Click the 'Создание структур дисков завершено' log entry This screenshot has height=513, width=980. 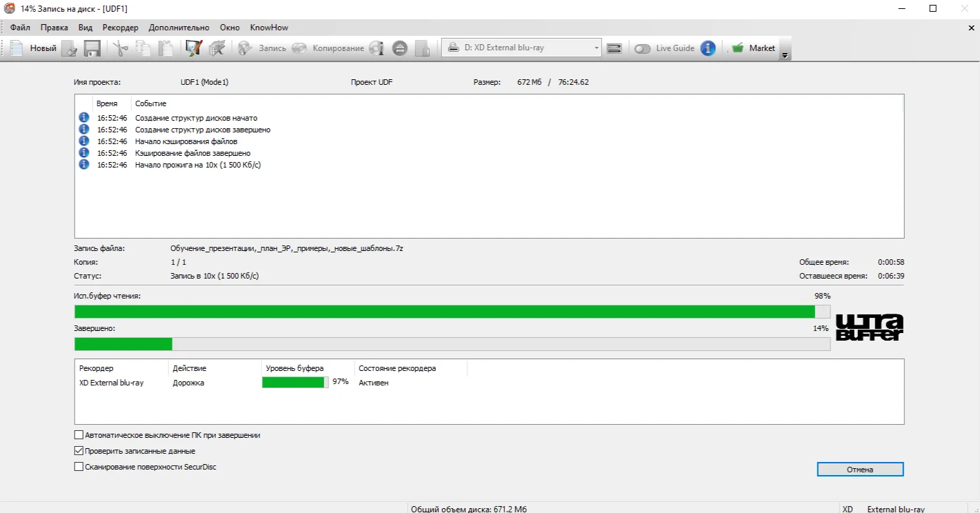point(203,130)
